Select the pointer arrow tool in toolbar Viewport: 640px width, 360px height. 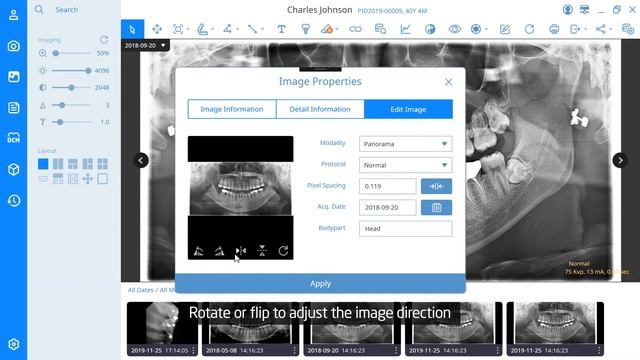click(x=132, y=29)
